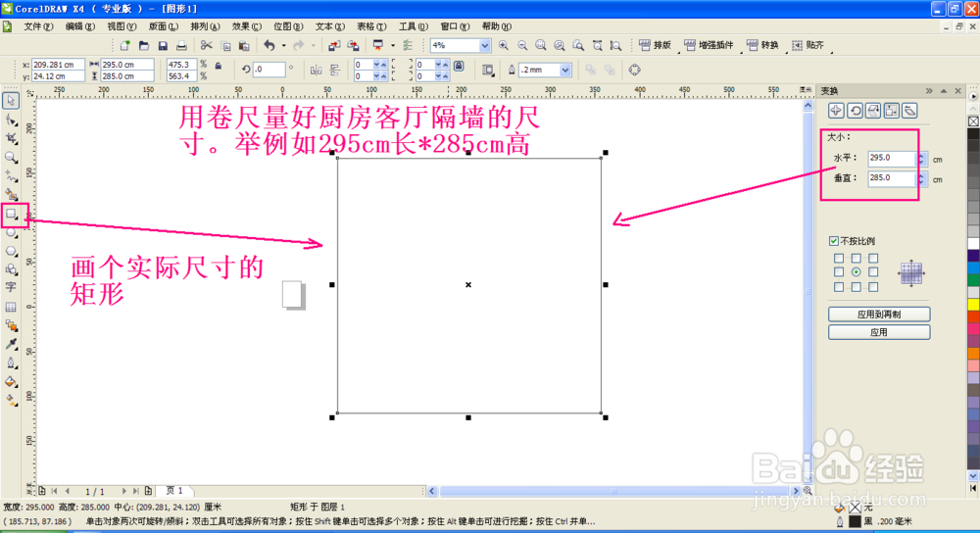This screenshot has width=980, height=533.
Task: Check the top-right anchor box
Action: point(873,258)
